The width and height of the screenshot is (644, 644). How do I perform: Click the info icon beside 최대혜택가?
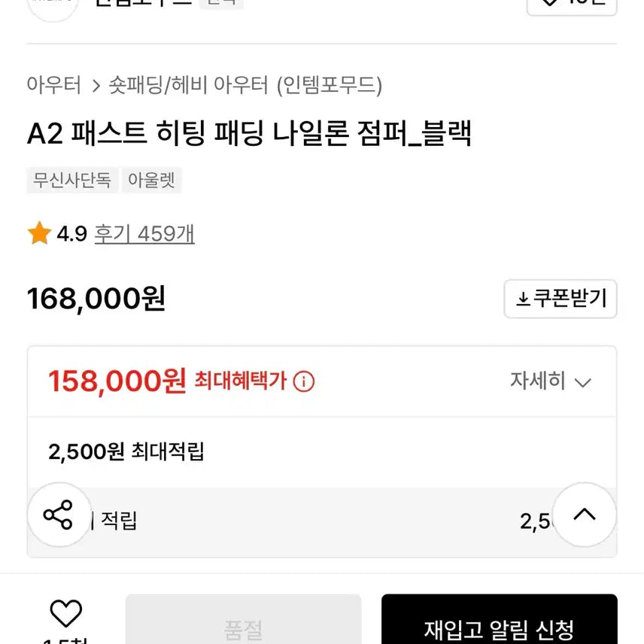tap(303, 381)
